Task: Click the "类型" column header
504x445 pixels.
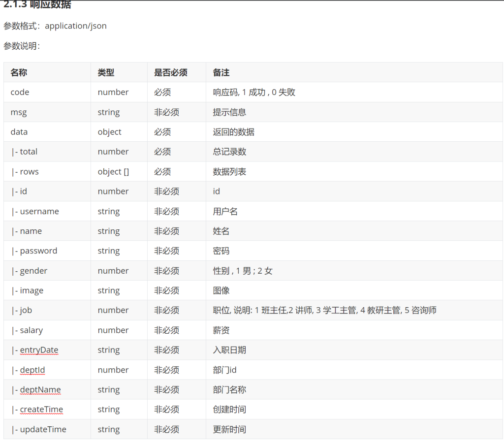Action: tap(106, 72)
